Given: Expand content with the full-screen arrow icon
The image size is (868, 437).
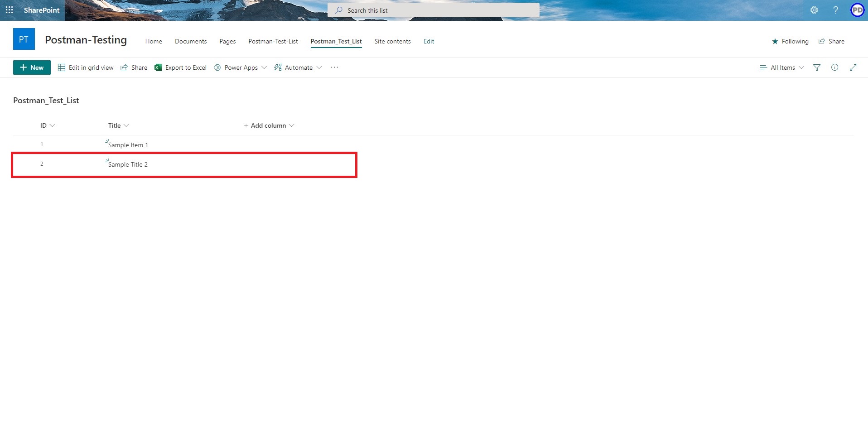Looking at the screenshot, I should click(853, 67).
